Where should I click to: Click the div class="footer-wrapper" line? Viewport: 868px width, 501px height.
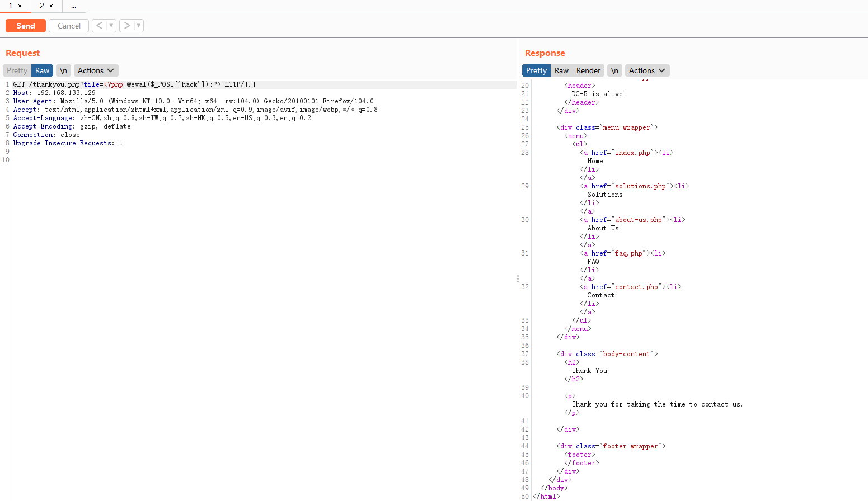tap(611, 446)
